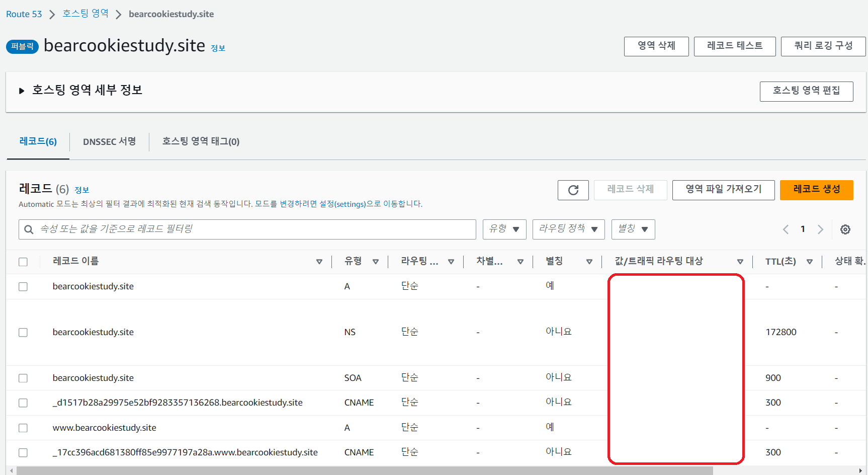Switch to the DNSSEC 서명 tab
This screenshot has width=868, height=475.
point(109,142)
